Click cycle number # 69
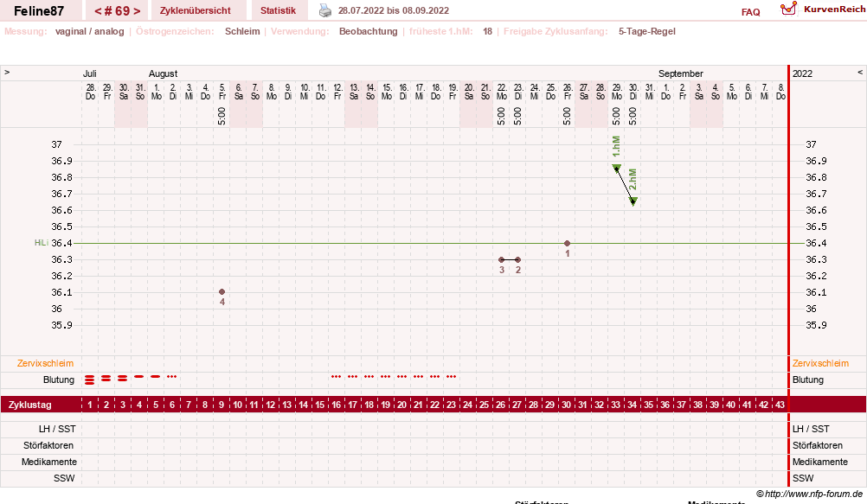The height and width of the screenshot is (504, 867). tap(117, 11)
